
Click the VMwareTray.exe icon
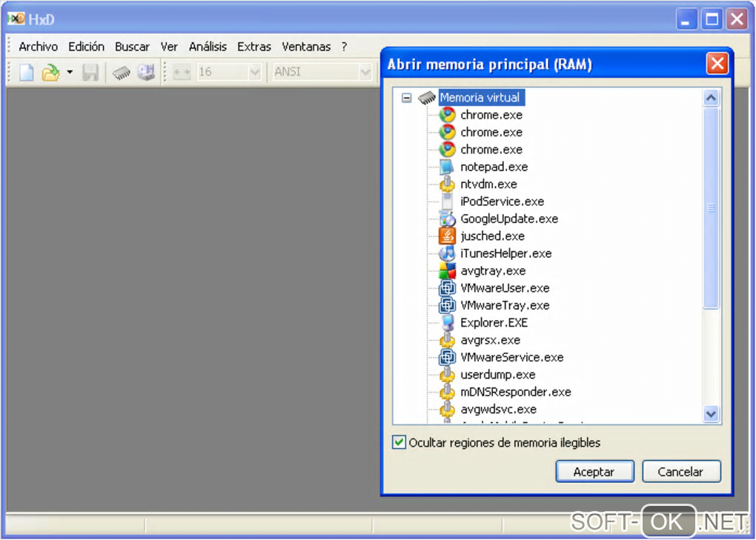[448, 305]
